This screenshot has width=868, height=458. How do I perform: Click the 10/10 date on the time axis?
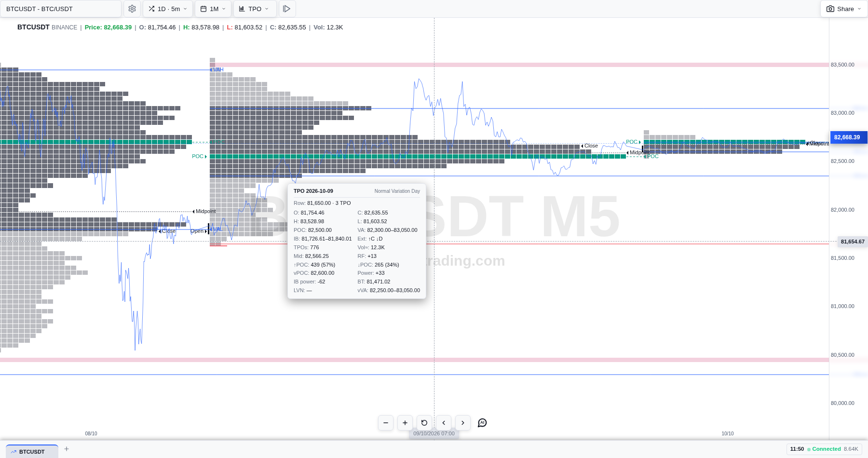[728, 433]
